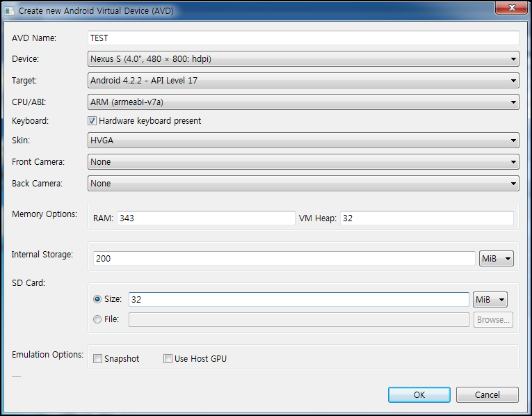Edit the AVD Name field containing TEST
The width and height of the screenshot is (532, 416).
click(303, 38)
